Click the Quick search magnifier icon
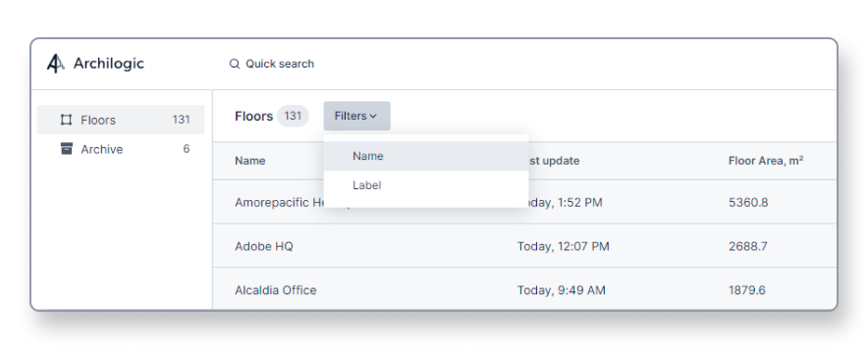The width and height of the screenshot is (868, 353). (234, 64)
